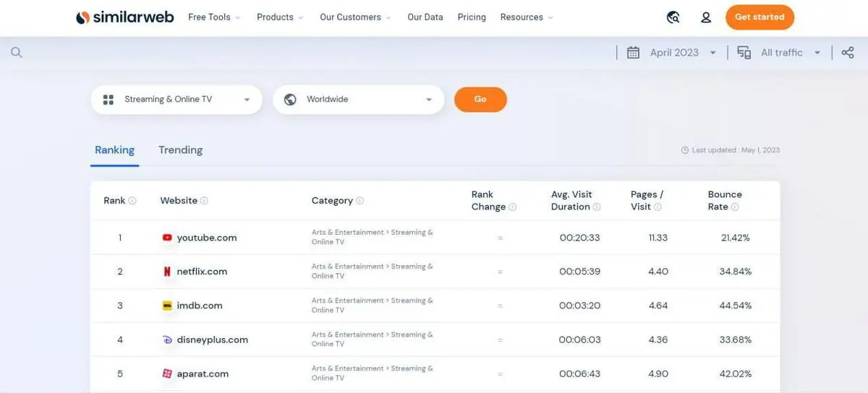
Task: Click the Get started button
Action: [x=759, y=17]
